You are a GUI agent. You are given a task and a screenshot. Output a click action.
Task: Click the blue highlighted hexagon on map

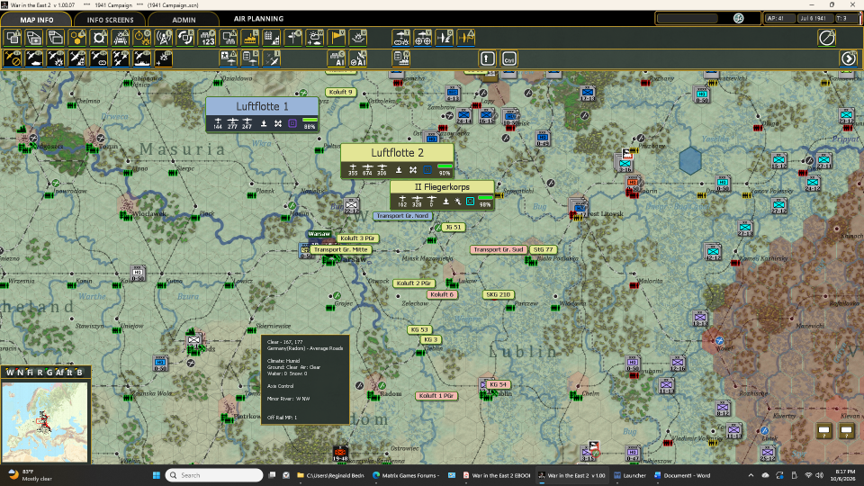tap(690, 161)
